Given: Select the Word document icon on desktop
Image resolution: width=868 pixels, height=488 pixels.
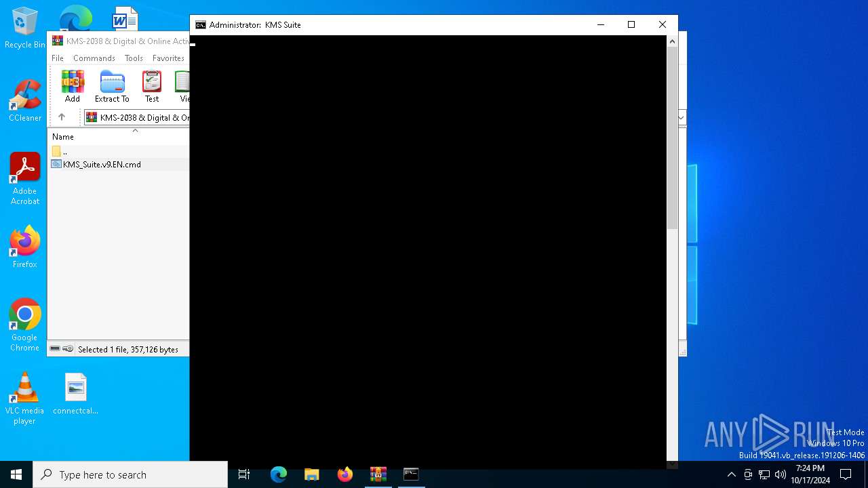Looking at the screenshot, I should coord(125,18).
